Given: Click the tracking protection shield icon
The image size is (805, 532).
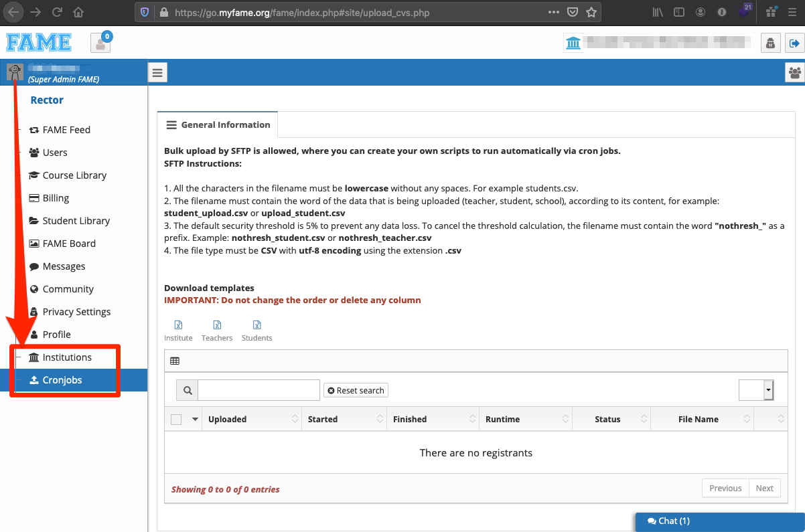Looking at the screenshot, I should pyautogui.click(x=145, y=12).
